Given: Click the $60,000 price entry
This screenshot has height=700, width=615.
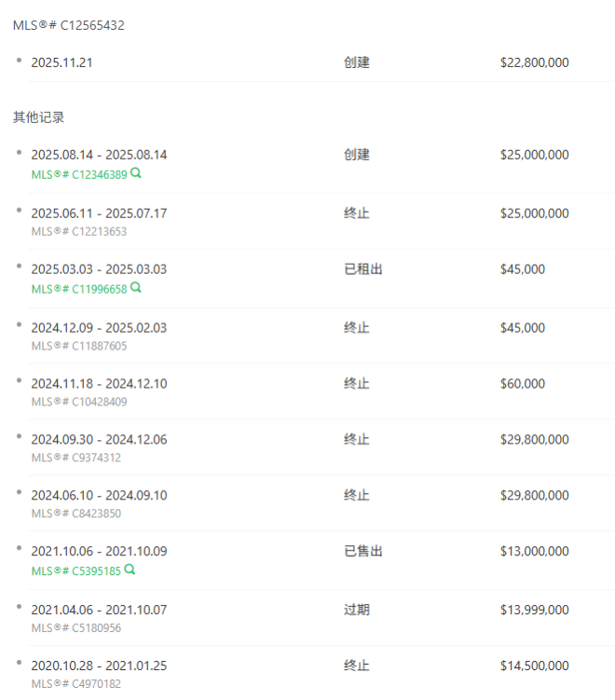Looking at the screenshot, I should pyautogui.click(x=523, y=384).
